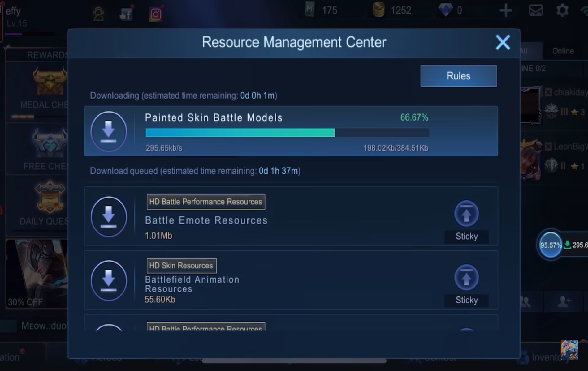Click the Downloading estimated time 0d 0h 1m
The width and height of the screenshot is (588, 371).
257,96
